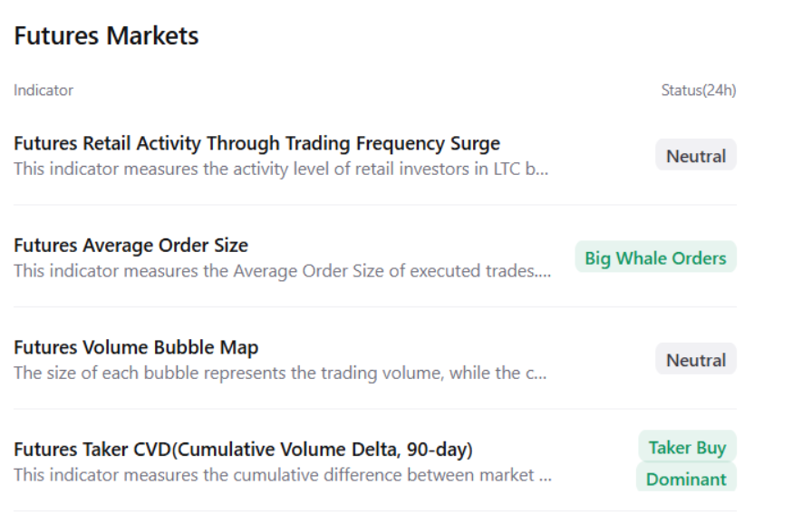This screenshot has width=812, height=524.
Task: Expand the ellipsis after 'between market'
Action: tap(545, 475)
